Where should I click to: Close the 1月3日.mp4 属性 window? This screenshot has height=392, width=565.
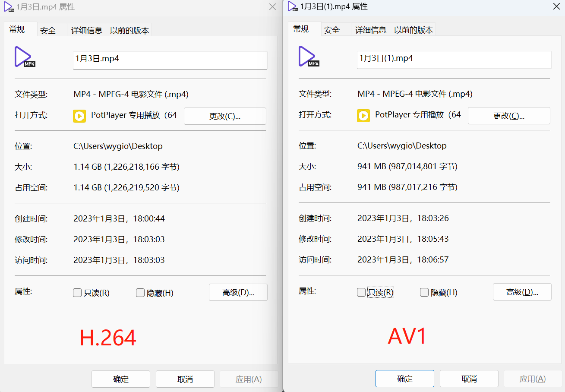[273, 7]
